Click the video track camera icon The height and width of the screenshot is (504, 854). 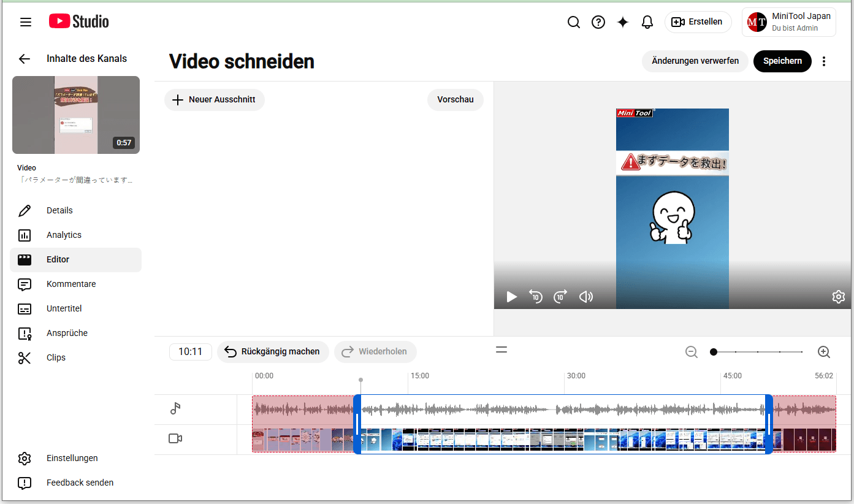click(x=175, y=439)
